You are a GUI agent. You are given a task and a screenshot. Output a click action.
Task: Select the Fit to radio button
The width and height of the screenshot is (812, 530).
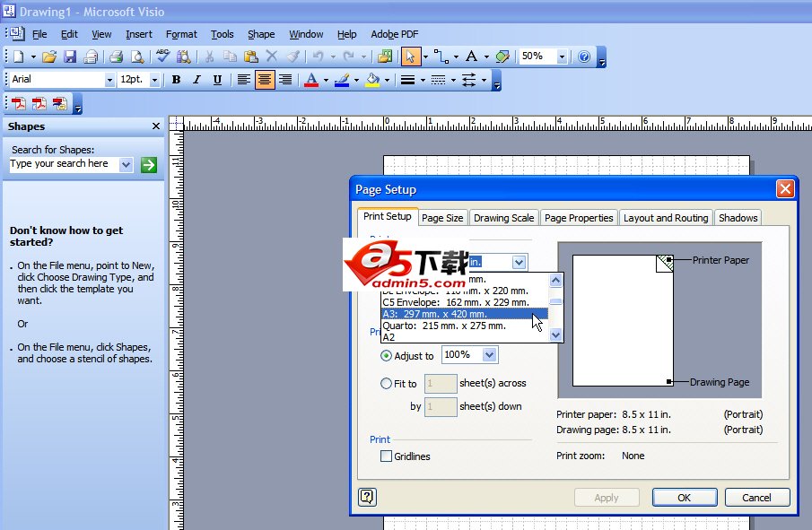[387, 384]
